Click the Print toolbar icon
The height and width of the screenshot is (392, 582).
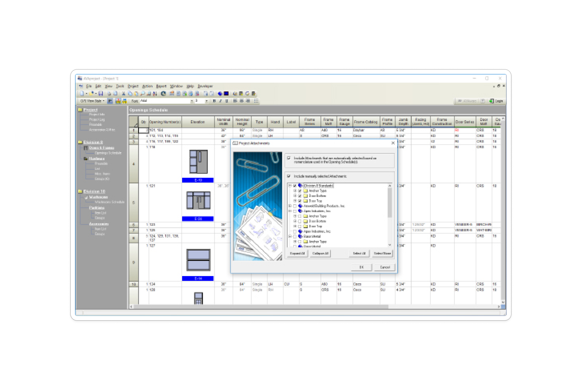tap(108, 93)
